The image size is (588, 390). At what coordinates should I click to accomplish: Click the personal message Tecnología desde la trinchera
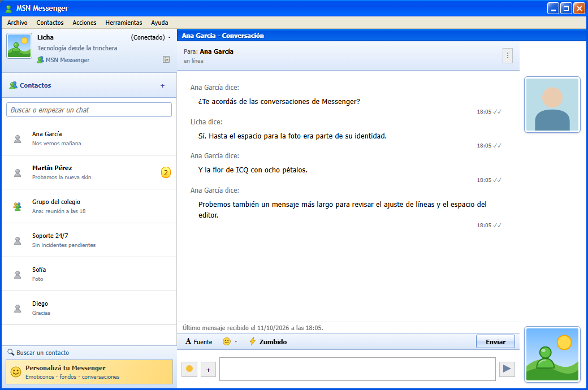click(77, 48)
